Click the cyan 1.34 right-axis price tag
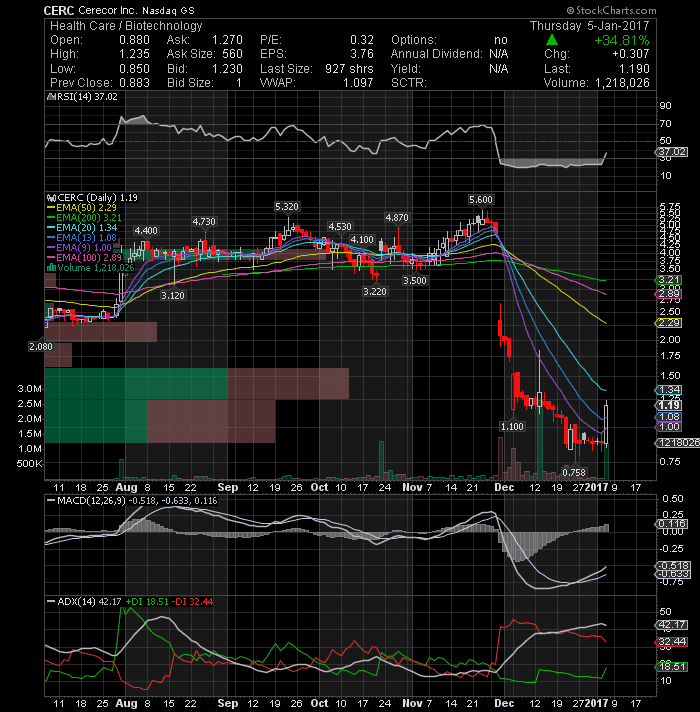The height and width of the screenshot is (712, 700). (x=669, y=390)
